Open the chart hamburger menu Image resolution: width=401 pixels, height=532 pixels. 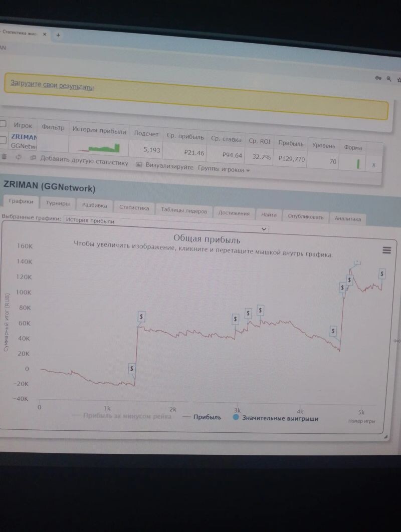(x=386, y=250)
